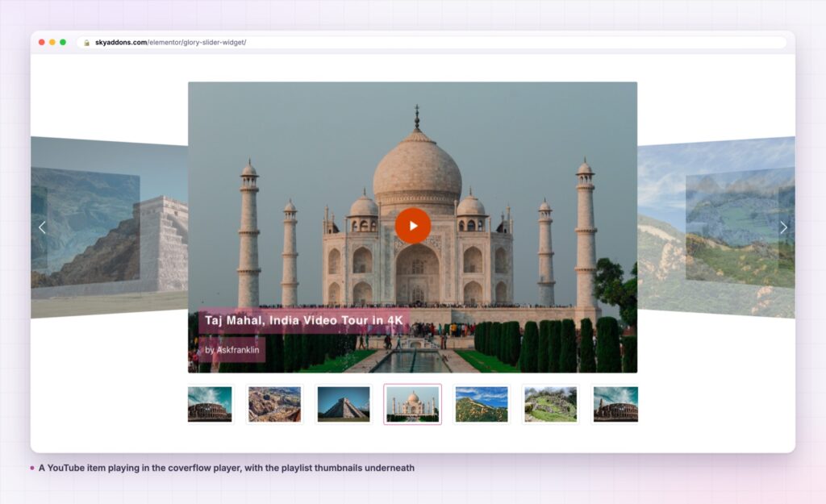Go to the next slide arrow
The height and width of the screenshot is (504, 826).
(x=783, y=227)
